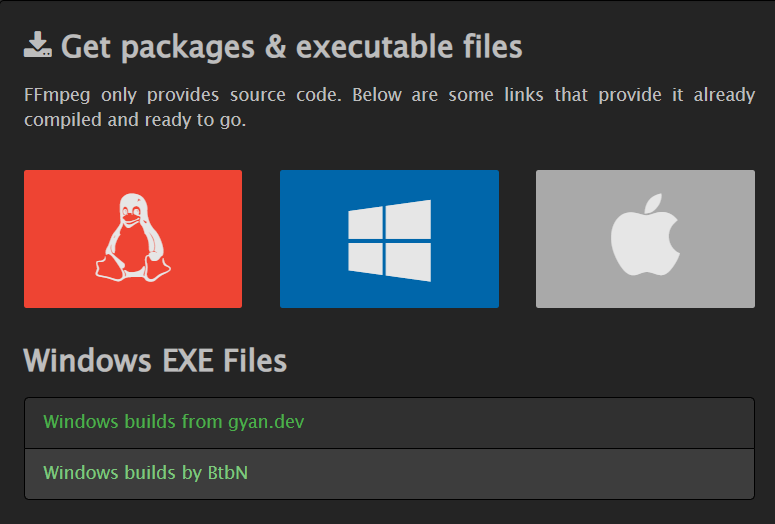Click the Get packages & executable files heading

pos(292,47)
